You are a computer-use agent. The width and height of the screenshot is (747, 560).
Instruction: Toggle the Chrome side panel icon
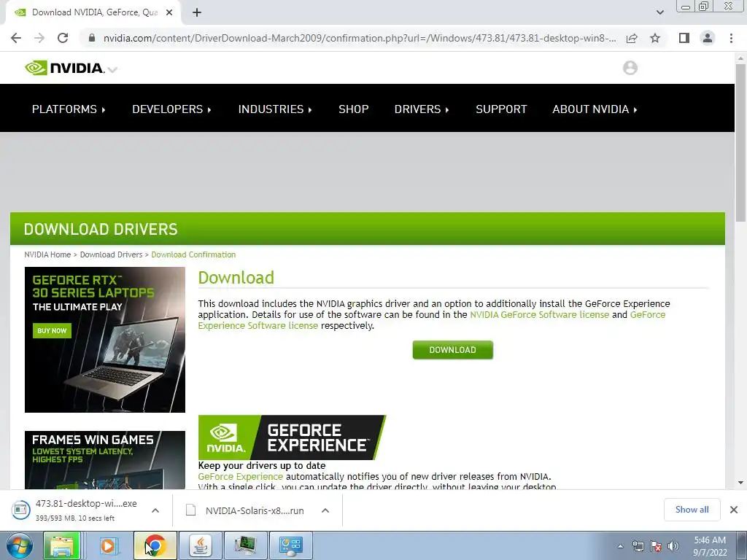[684, 38]
